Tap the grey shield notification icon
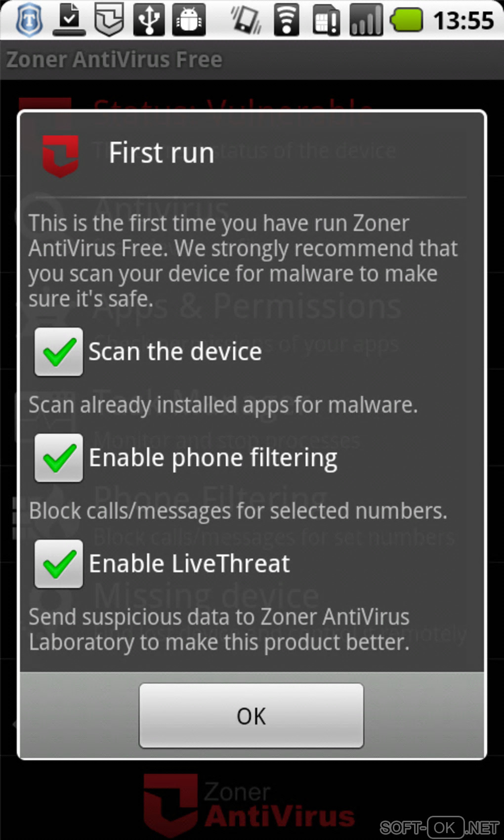Screen dimensions: 504x840 (109, 20)
